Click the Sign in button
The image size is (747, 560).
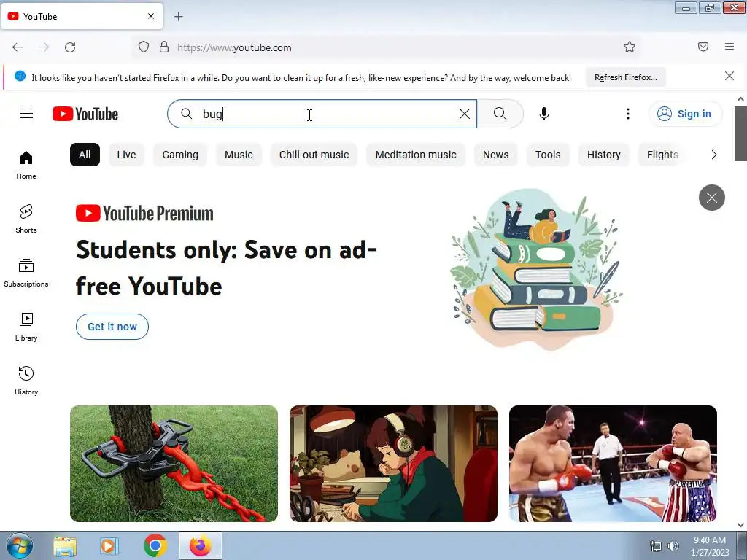tap(685, 114)
